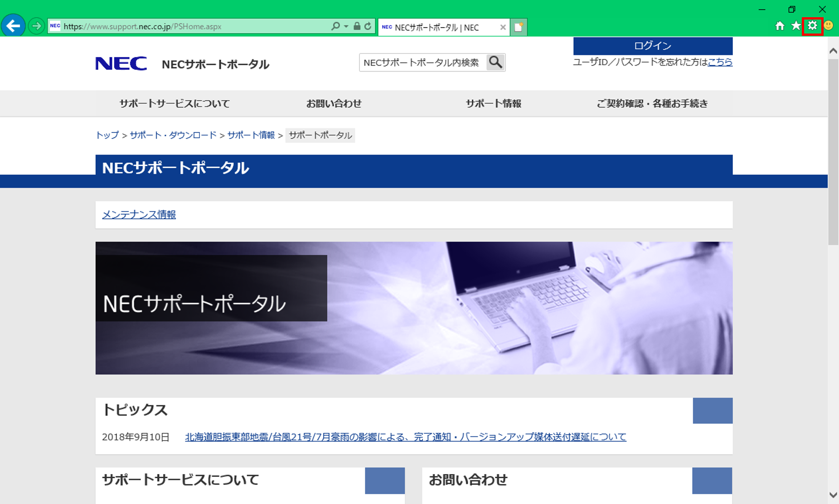Open the Tools gear icon menu
The image size is (839, 504).
(812, 26)
